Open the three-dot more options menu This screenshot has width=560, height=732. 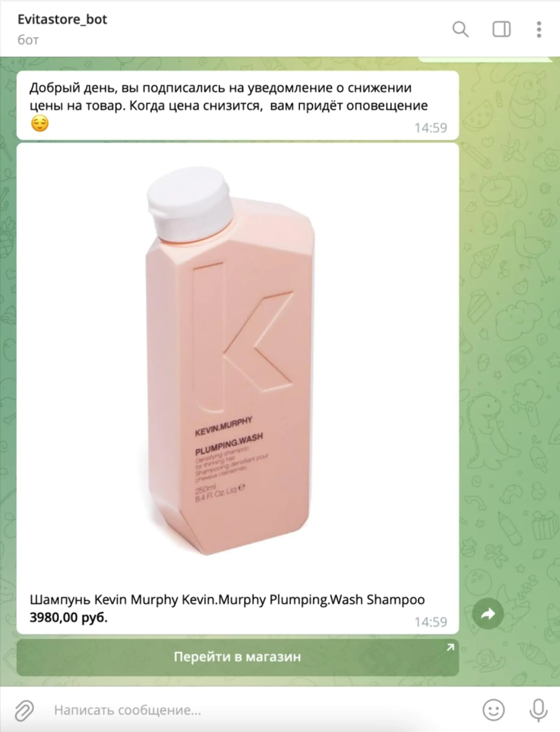pos(539,29)
